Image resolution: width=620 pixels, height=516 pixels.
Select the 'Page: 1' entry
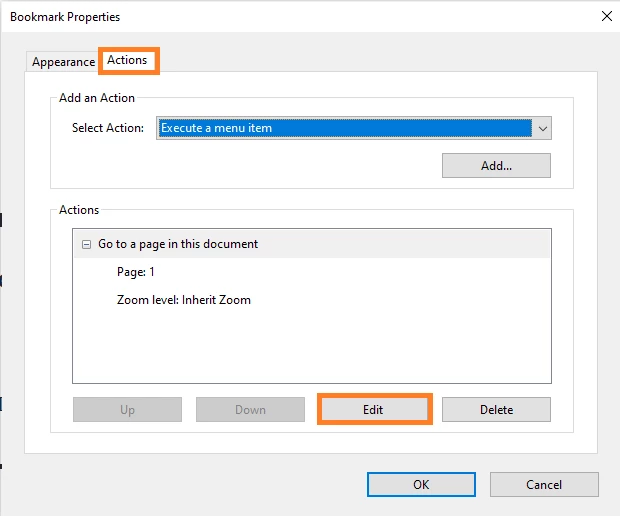pyautogui.click(x=136, y=272)
